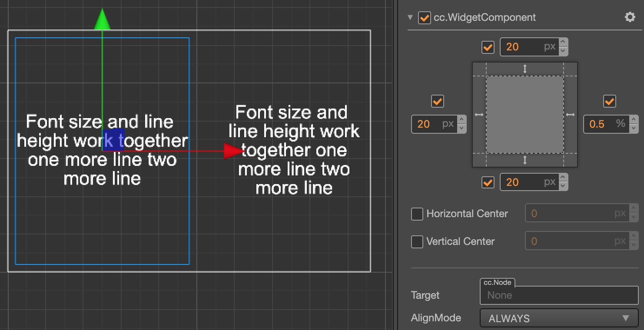Viewport: 644px width, 330px height.
Task: Increase right margin with stepper up arrow
Action: [634, 120]
